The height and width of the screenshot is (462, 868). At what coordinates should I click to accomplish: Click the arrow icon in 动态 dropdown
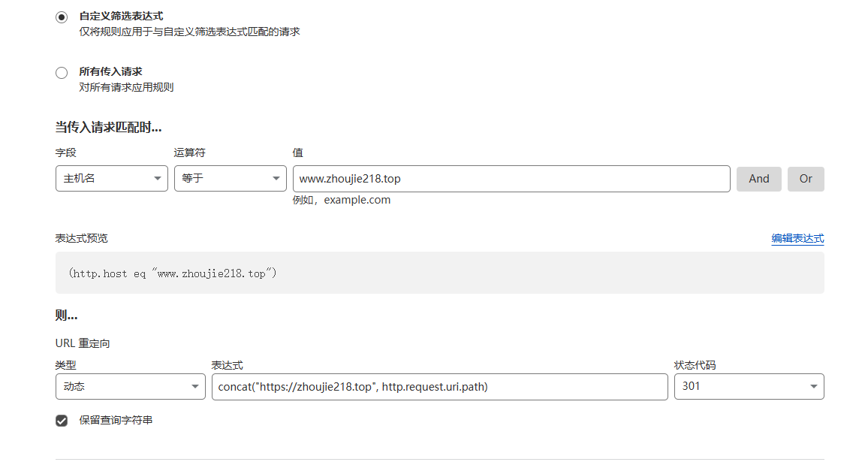(194, 387)
